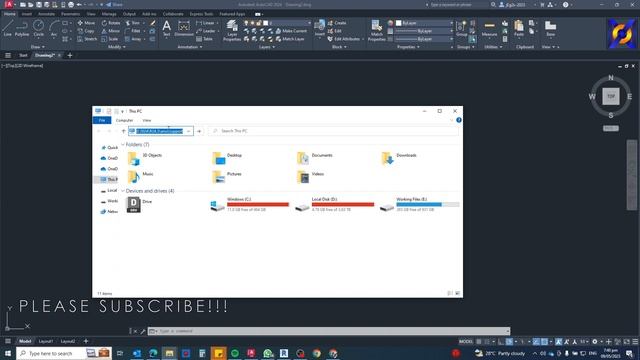Viewport: 640px width, 360px height.
Task: Select the Start file tab
Action: coord(23,55)
